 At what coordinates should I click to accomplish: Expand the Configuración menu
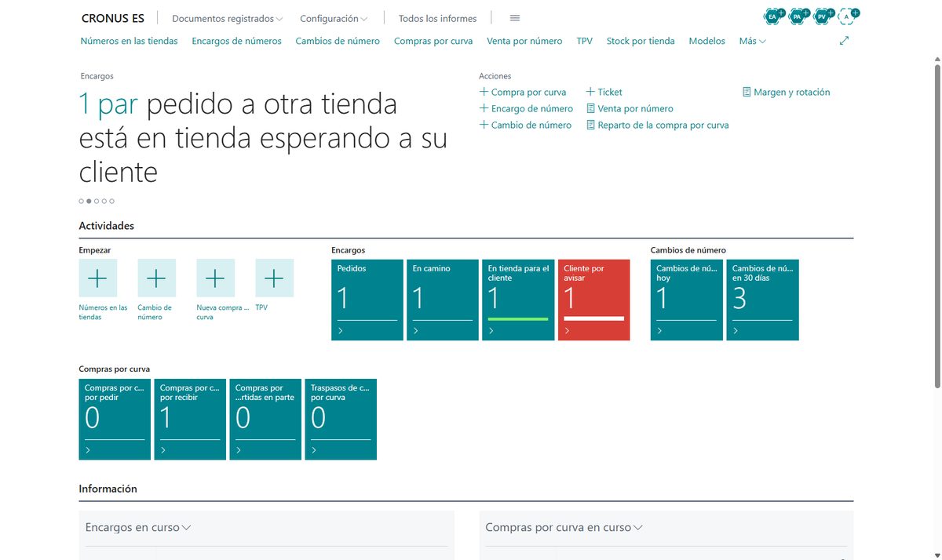[334, 18]
